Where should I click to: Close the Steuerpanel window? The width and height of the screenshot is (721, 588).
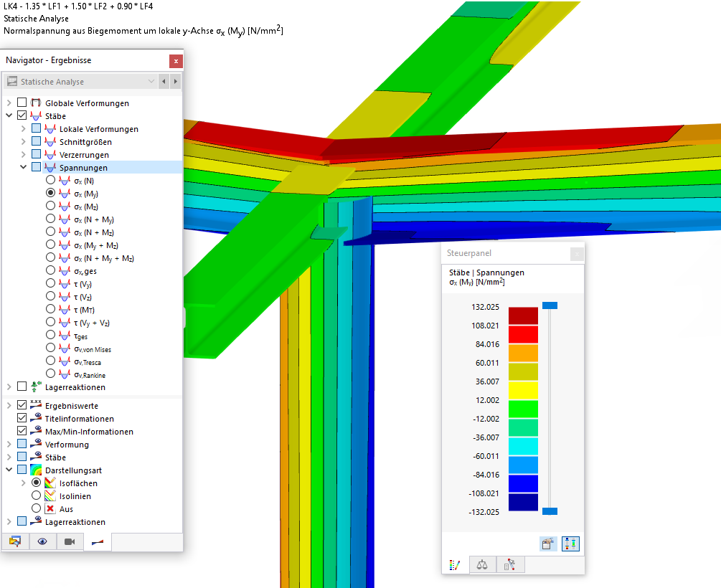coord(577,254)
